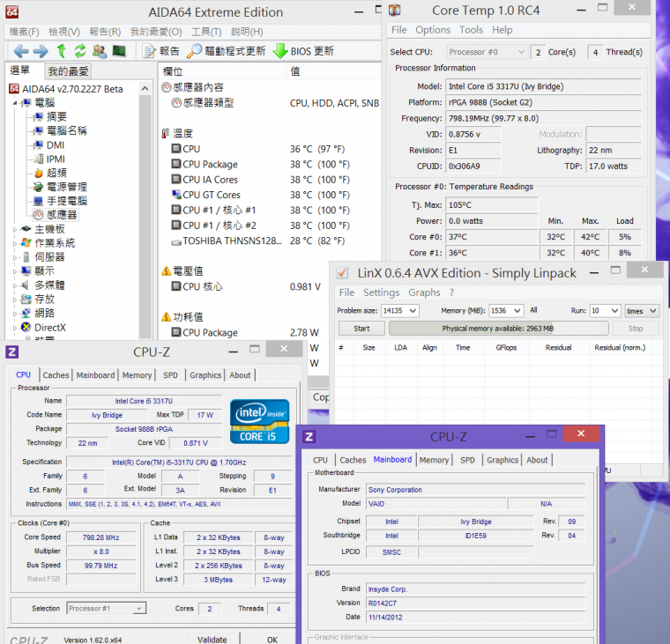Switch to the Caches tab in CPU-Z
The image size is (670, 644).
[x=56, y=375]
